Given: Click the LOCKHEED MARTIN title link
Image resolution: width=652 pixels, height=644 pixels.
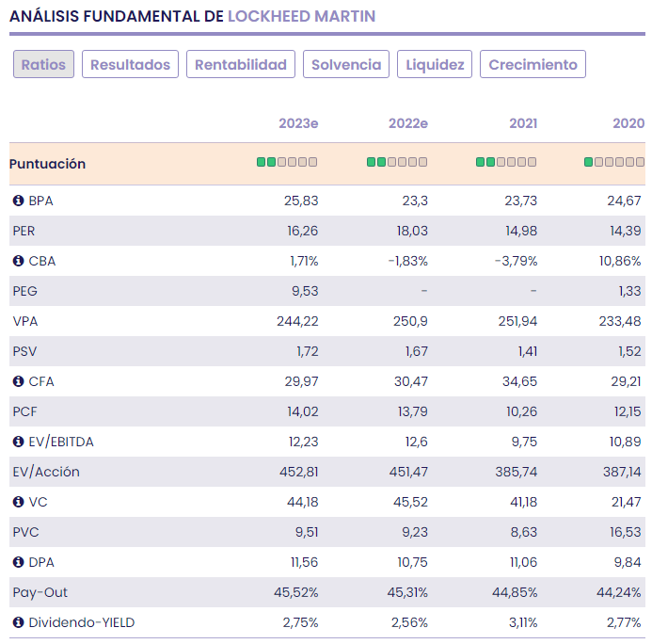Looking at the screenshot, I should tap(301, 16).
